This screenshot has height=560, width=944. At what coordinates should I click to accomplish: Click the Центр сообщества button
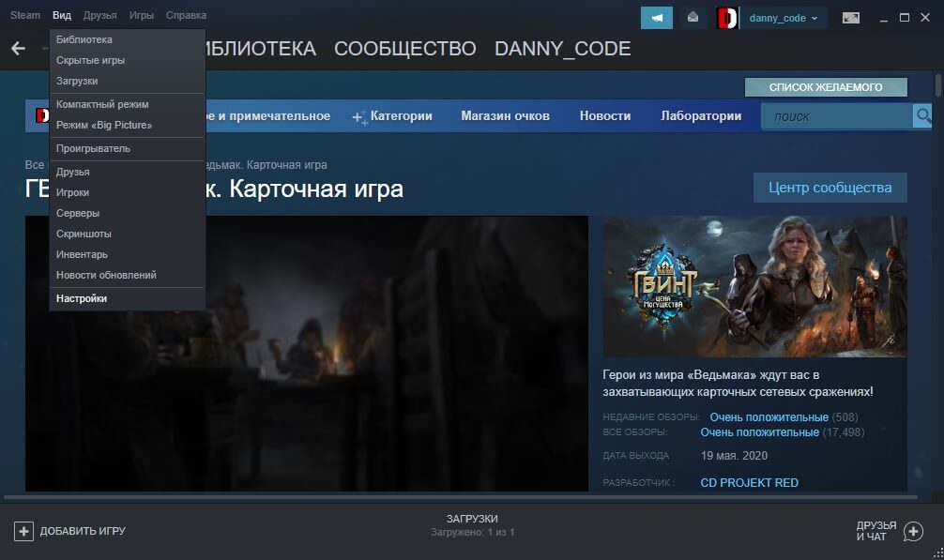832,188
